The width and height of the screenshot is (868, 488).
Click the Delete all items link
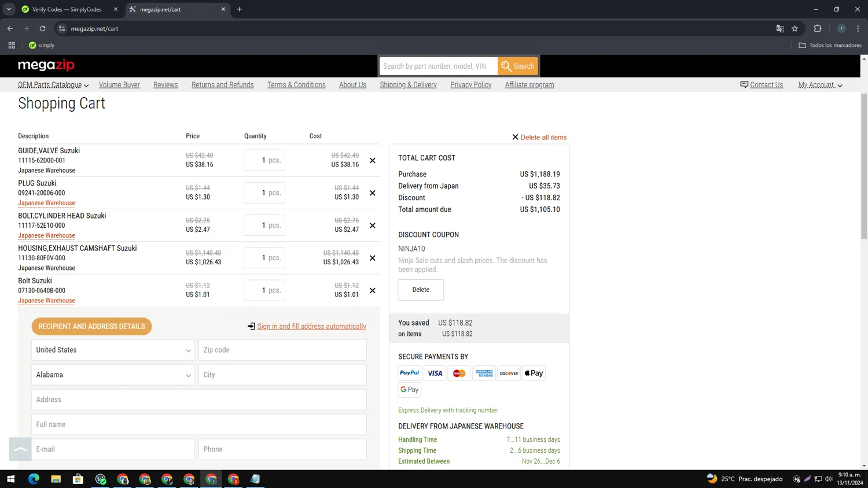coord(539,137)
